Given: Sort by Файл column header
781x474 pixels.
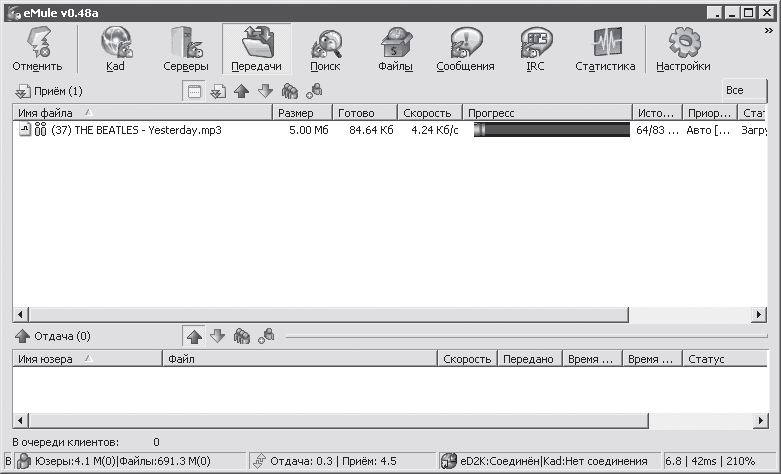Looking at the screenshot, I should point(300,359).
